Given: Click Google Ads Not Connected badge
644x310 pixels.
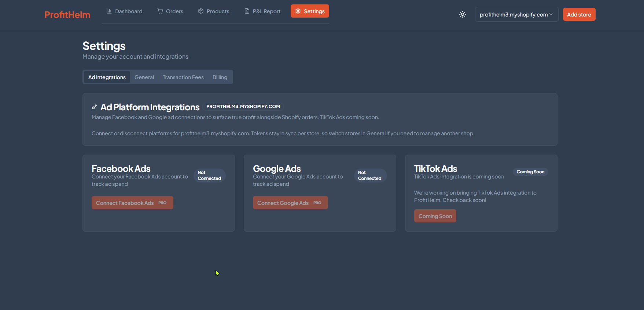Looking at the screenshot, I should 370,175.
